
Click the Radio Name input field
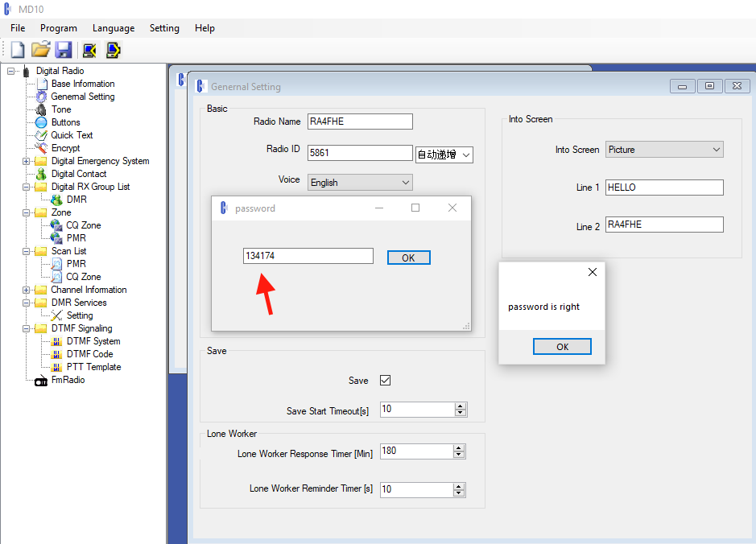[360, 122]
